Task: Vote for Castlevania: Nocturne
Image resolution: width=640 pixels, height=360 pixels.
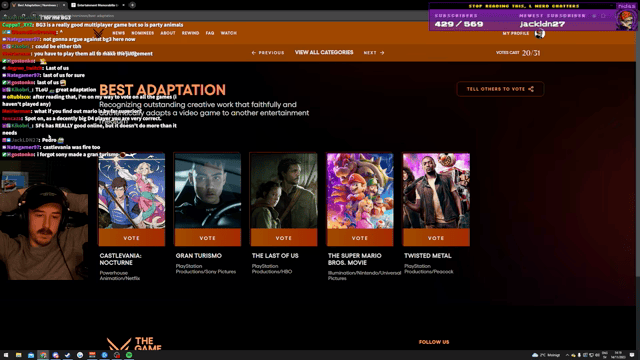Action: (131, 238)
